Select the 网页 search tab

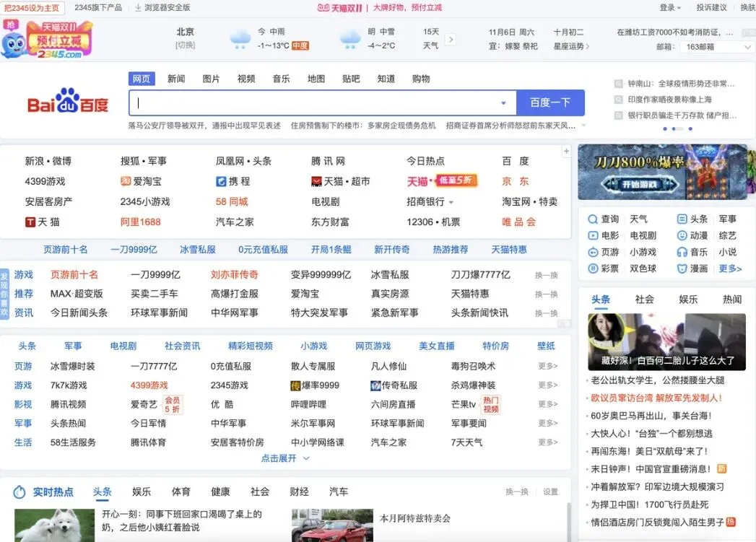(x=142, y=79)
